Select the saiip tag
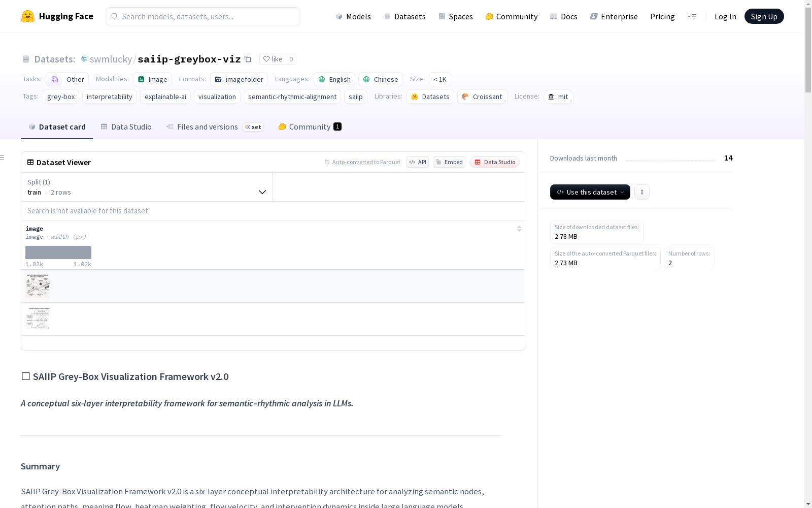 (x=356, y=97)
